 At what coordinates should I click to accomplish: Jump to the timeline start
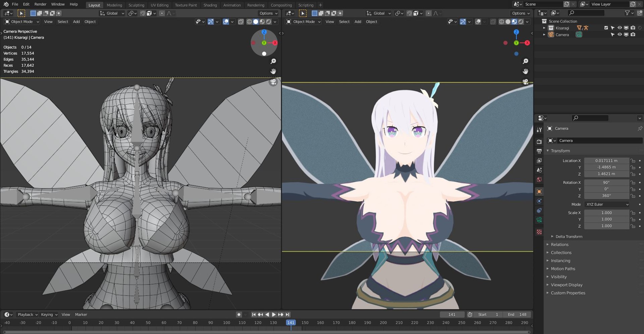(254, 315)
